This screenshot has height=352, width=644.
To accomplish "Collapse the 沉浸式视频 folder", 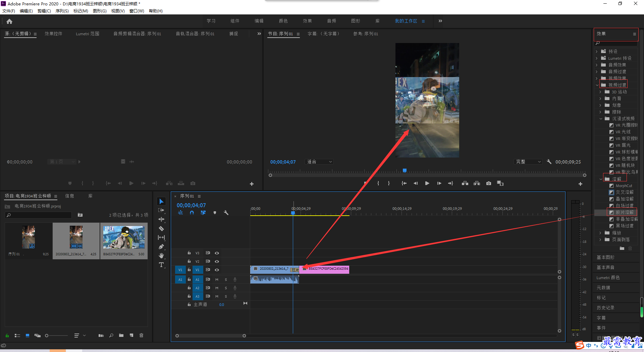I will [601, 119].
